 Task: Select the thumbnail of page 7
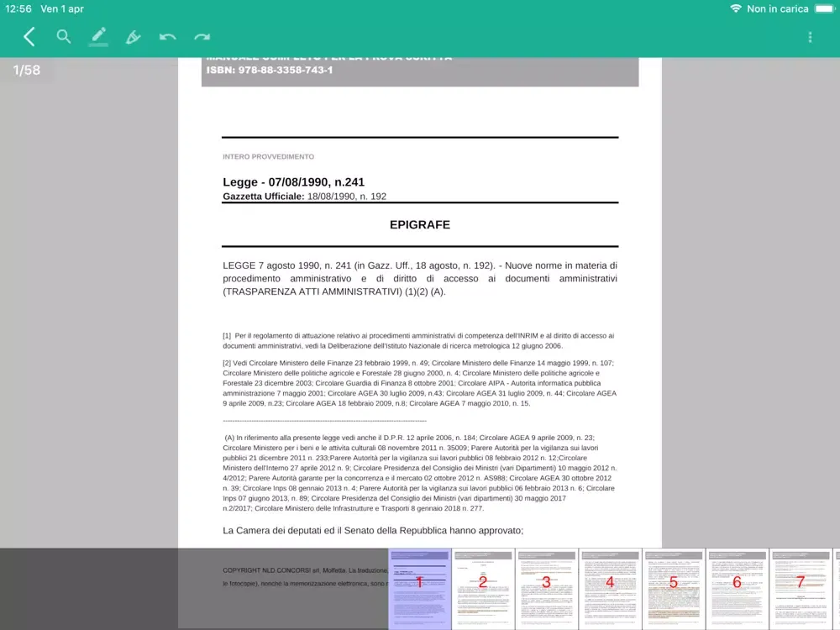[801, 586]
